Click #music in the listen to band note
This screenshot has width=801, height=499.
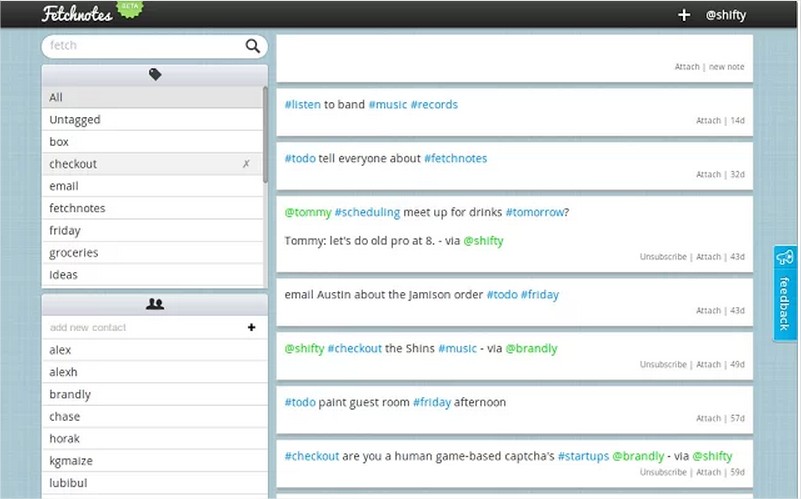click(388, 104)
